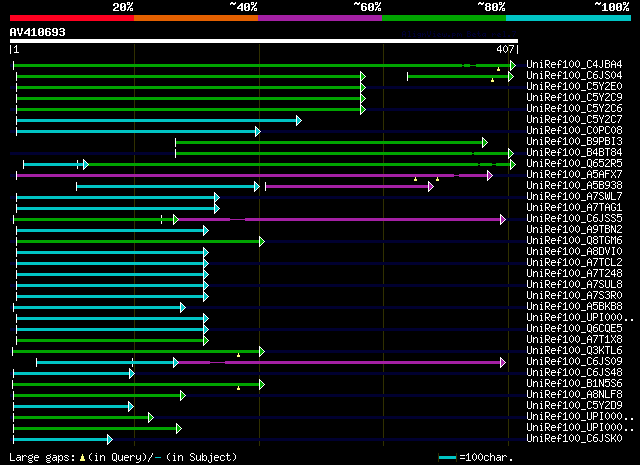Click the UniRef100_A7T248 label
This screenshot has width=640, height=465.
[574, 274]
